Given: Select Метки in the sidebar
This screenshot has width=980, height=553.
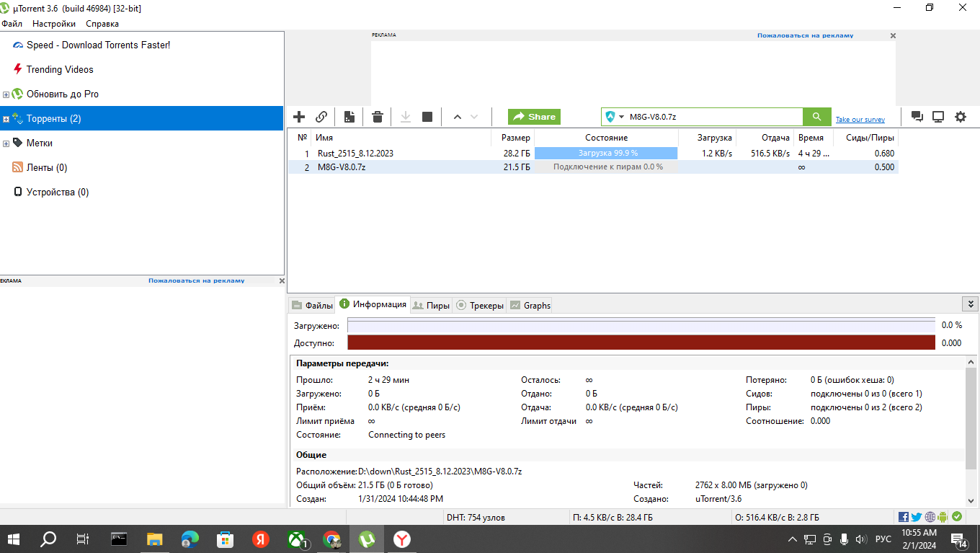Looking at the screenshot, I should point(40,143).
